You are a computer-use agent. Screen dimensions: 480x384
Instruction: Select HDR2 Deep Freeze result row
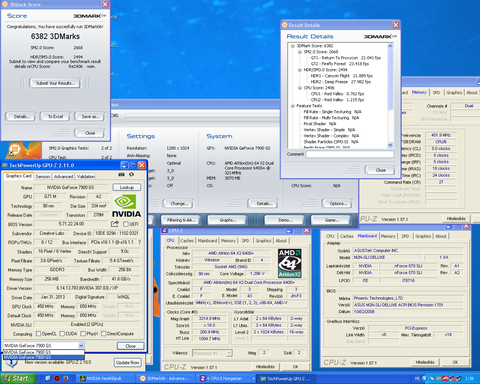click(x=341, y=82)
